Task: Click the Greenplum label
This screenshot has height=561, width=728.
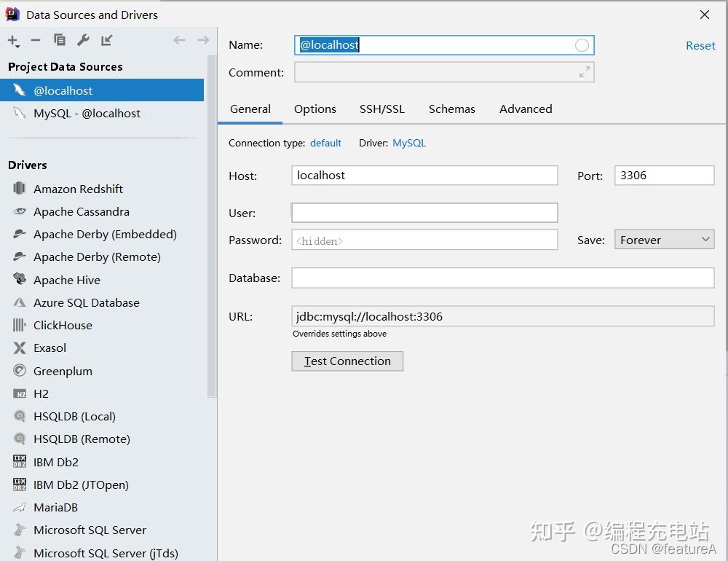Action: point(63,371)
